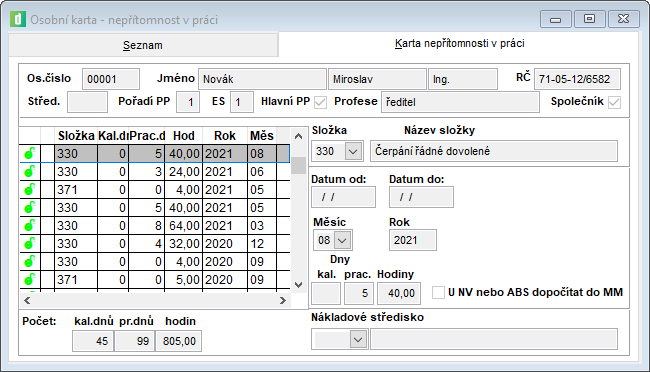
Task: Click the Os.číslo field 00001
Action: point(111,79)
